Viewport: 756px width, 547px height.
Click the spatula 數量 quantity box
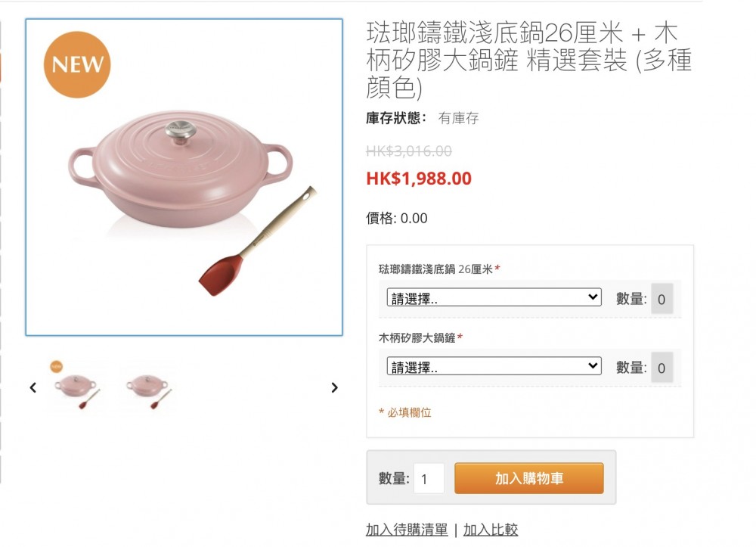[x=661, y=368]
